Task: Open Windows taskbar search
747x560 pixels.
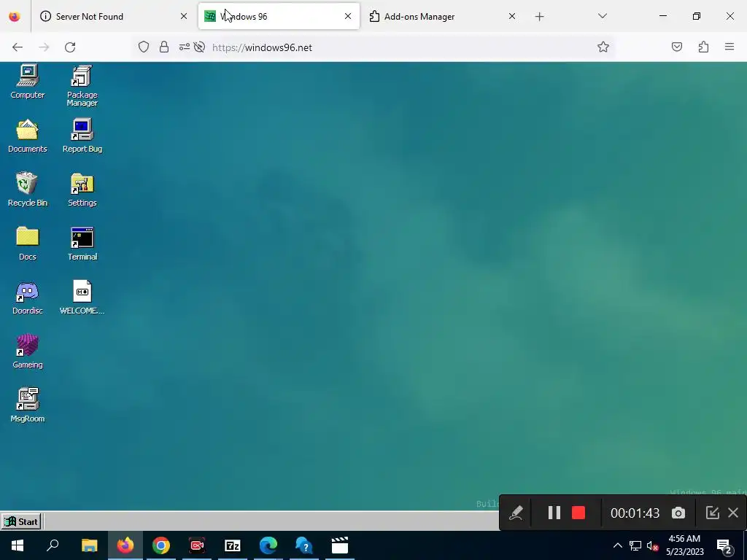Action: (x=53, y=545)
